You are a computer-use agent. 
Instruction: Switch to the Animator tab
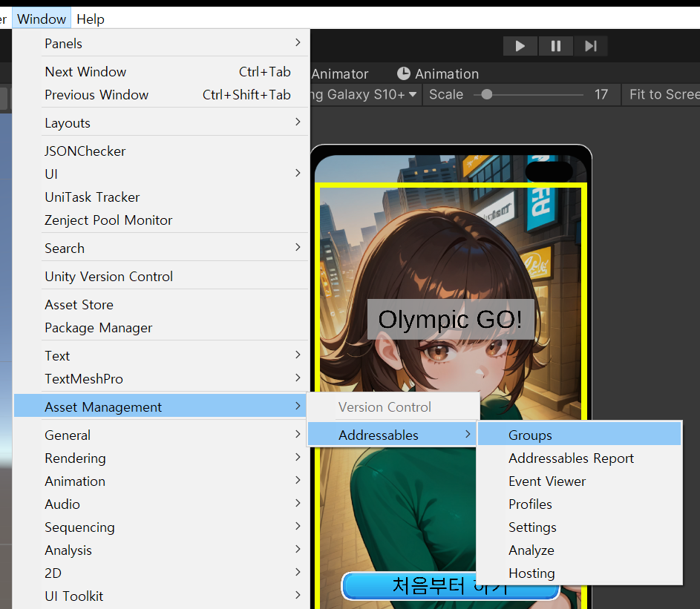click(x=340, y=73)
